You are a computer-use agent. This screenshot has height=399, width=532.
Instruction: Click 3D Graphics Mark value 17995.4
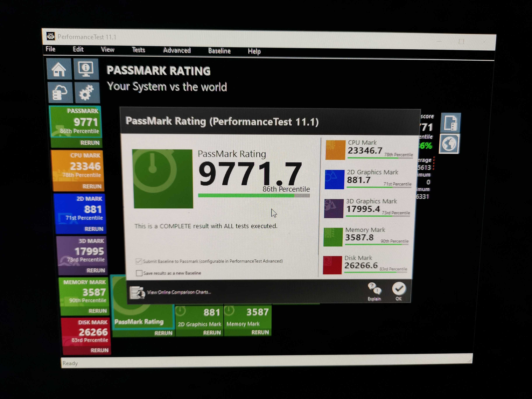click(x=363, y=209)
